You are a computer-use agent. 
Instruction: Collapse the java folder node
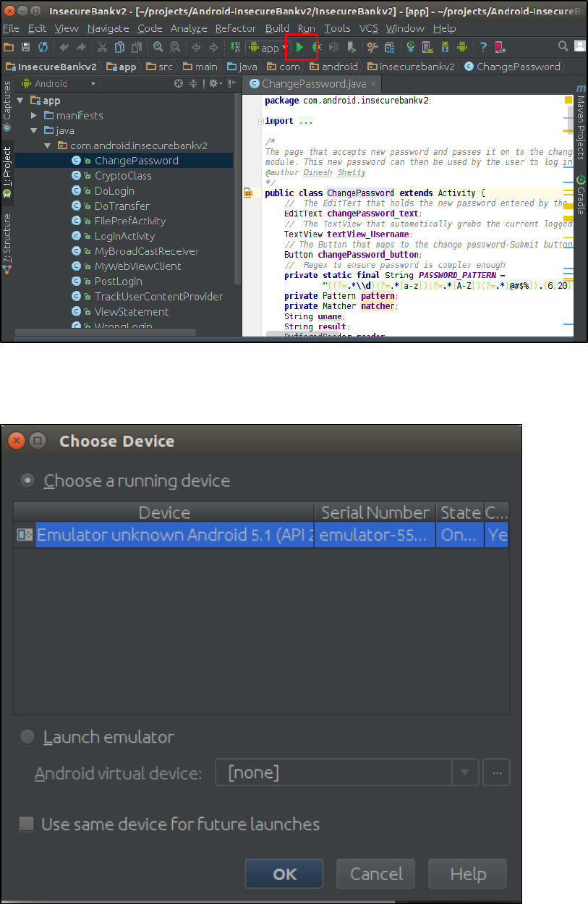point(34,131)
